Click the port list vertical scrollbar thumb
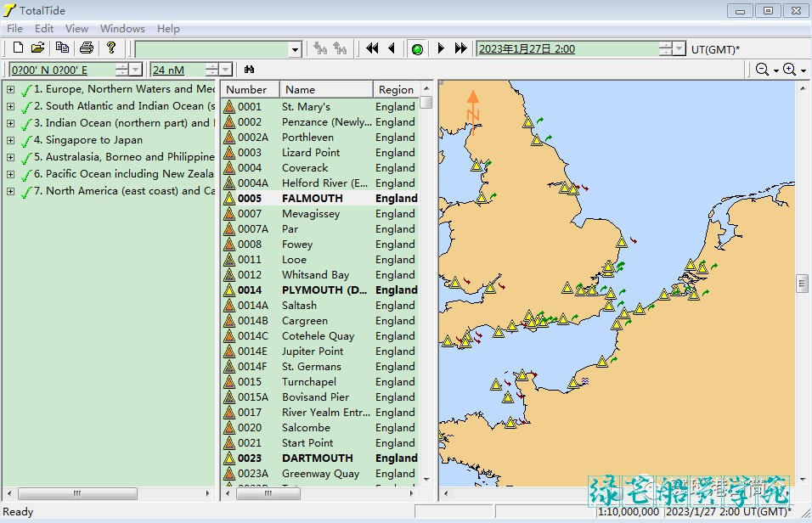Screen dimensions: 812x523 click(x=426, y=103)
